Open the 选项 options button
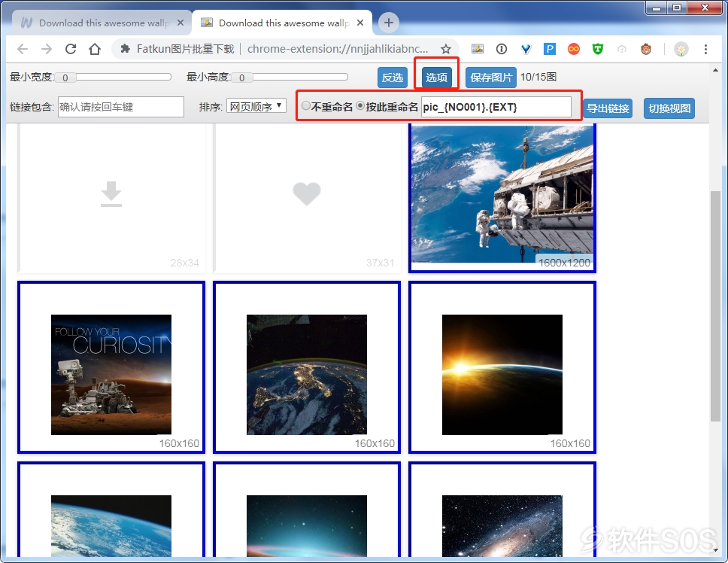 tap(436, 77)
